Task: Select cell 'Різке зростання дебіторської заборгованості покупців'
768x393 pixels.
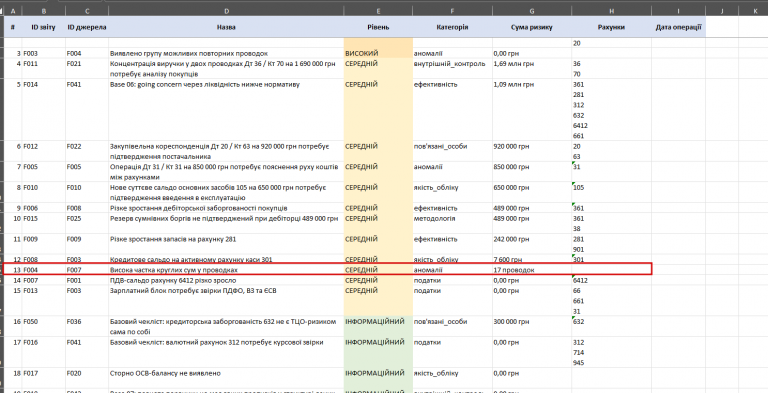Action: click(x=226, y=208)
